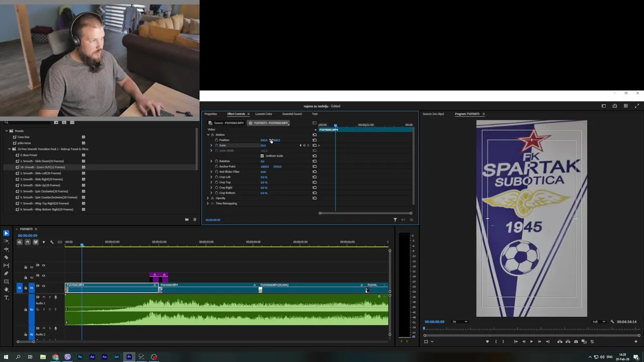Toggle V2 track output eye
This screenshot has height=362, width=644.
(43, 276)
